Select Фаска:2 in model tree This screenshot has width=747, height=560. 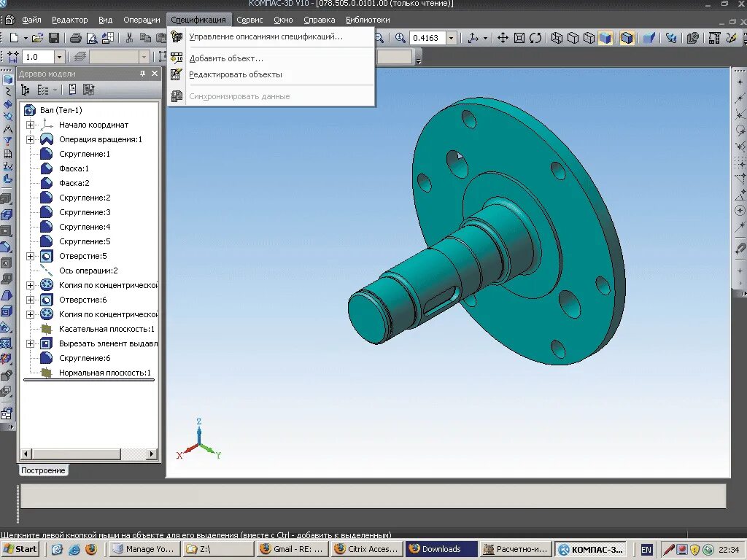(74, 183)
